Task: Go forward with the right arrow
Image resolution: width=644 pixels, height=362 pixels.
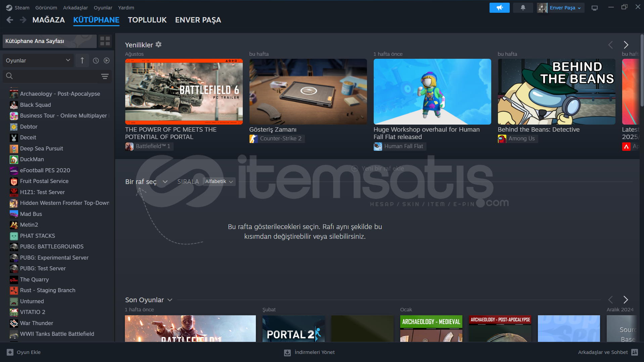Action: point(23,20)
